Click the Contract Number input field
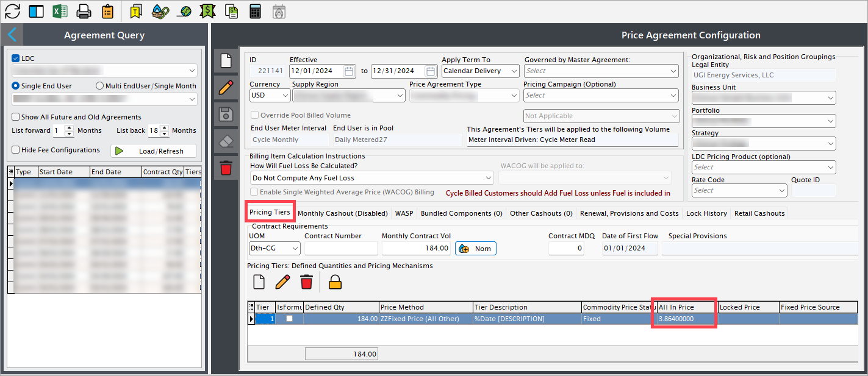The width and height of the screenshot is (868, 376). pos(341,248)
